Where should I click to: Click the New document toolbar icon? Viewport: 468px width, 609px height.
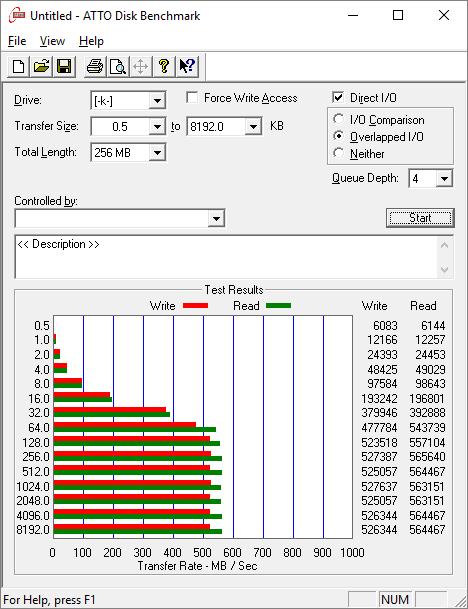tap(18, 66)
